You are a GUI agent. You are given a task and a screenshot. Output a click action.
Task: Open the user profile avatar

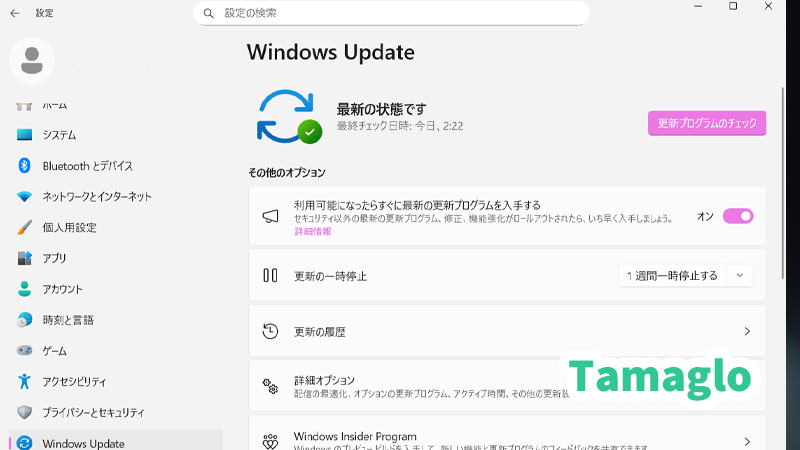pos(32,60)
